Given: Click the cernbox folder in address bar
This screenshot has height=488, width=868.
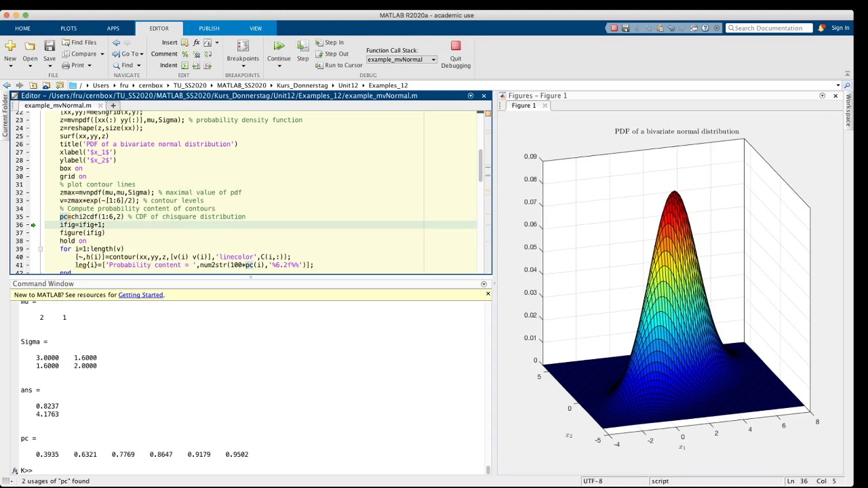Looking at the screenshot, I should pos(151,85).
